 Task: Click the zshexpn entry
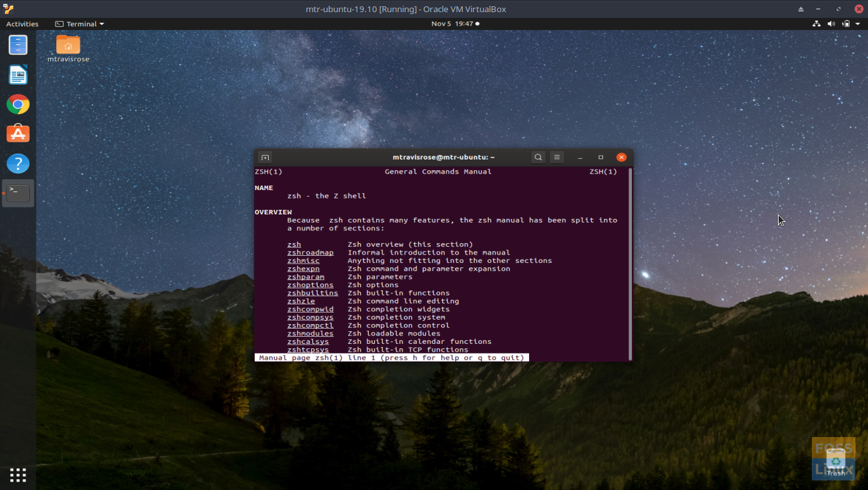point(303,269)
